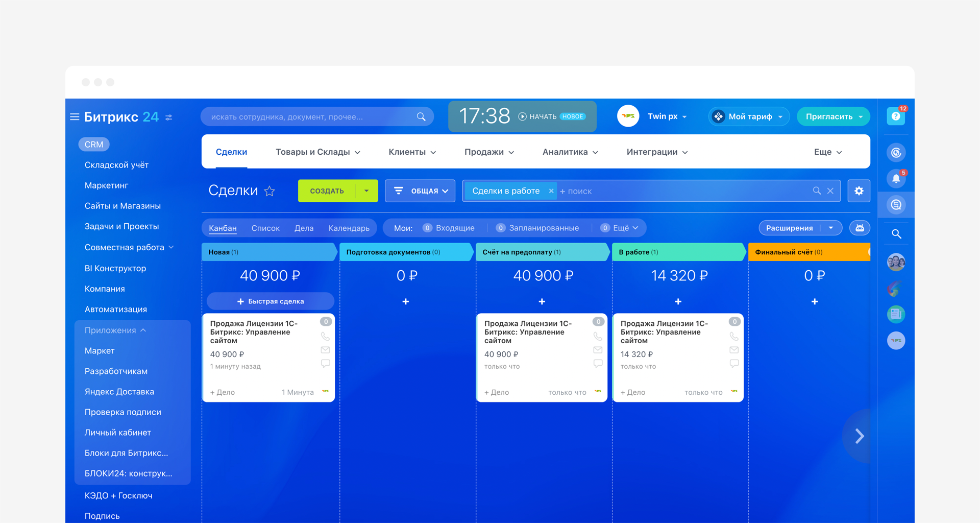
Task: Click the СОЗДАТЬ button
Action: tap(327, 191)
